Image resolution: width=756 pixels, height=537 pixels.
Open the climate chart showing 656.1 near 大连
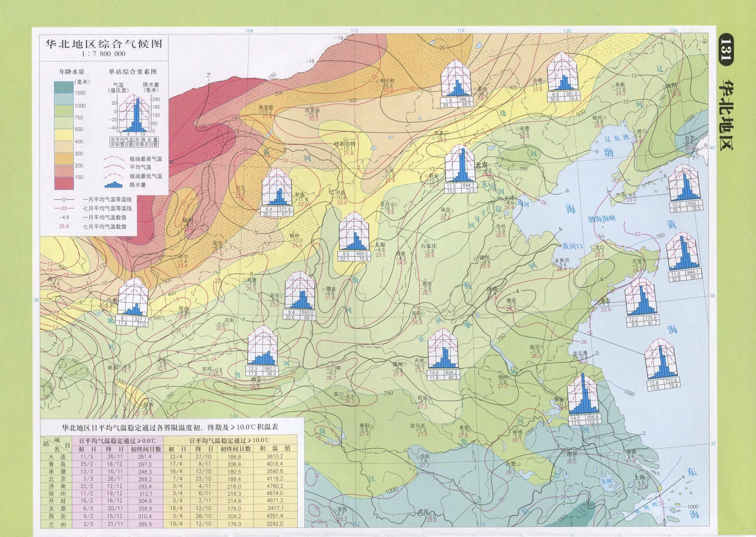(x=685, y=188)
